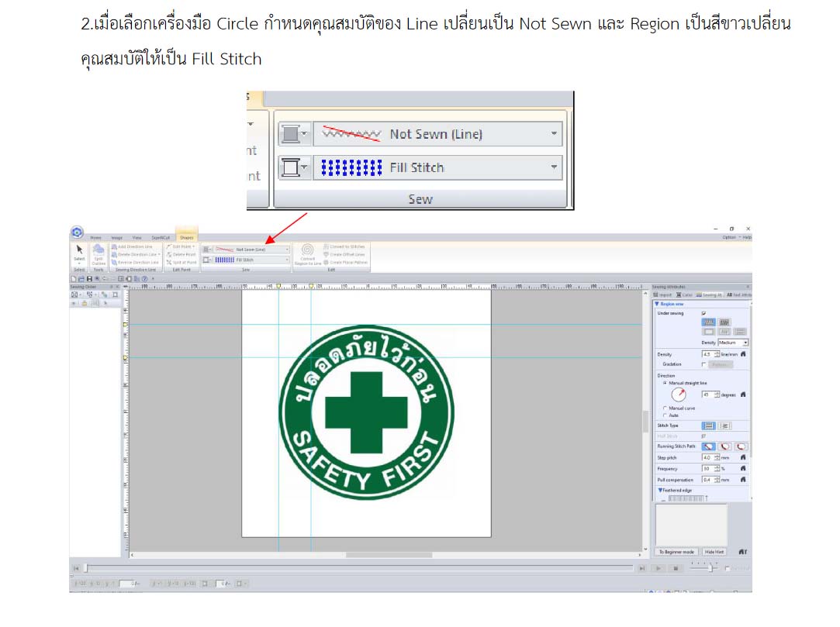Select the first Stitch Type icon

[708, 425]
